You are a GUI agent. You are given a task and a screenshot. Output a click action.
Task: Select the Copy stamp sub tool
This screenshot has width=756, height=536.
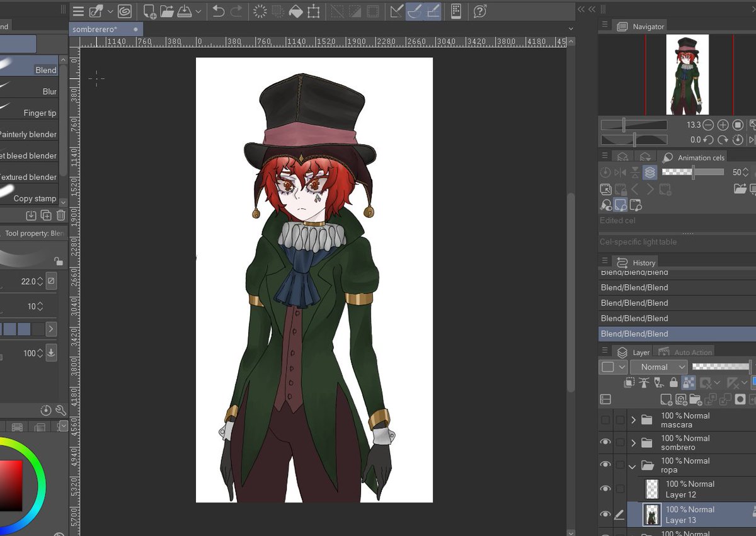coord(29,193)
